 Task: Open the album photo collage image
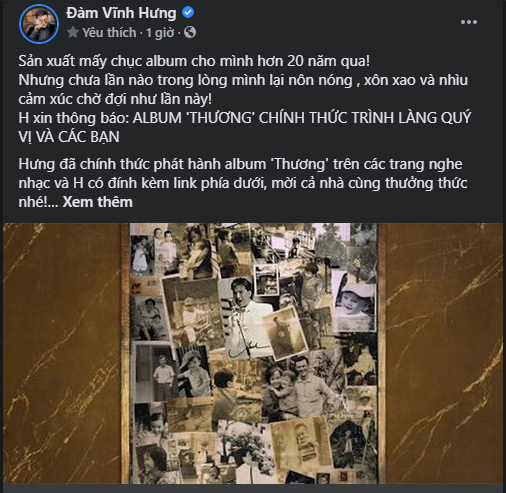pos(253,353)
